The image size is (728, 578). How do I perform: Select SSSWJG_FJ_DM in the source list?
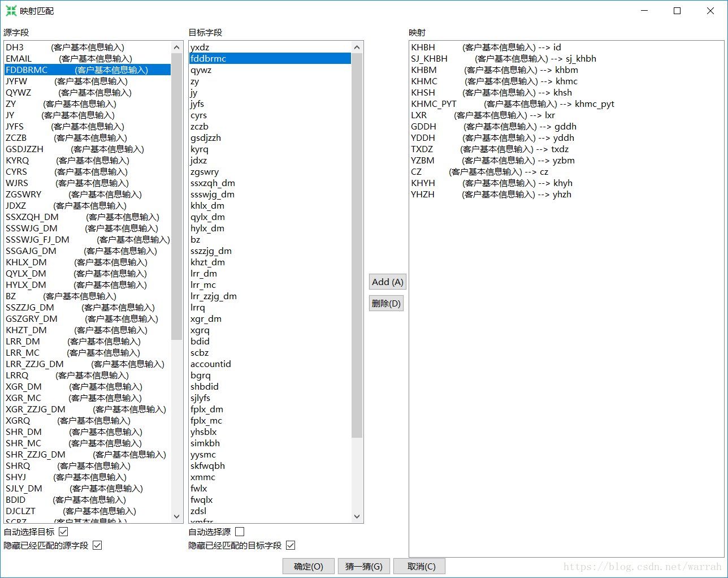pyautogui.click(x=87, y=240)
